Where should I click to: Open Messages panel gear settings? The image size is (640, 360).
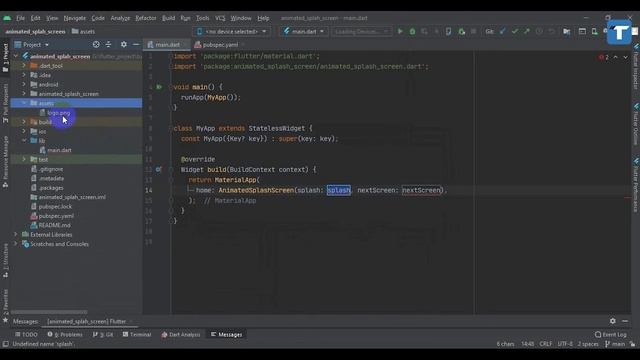[613, 321]
